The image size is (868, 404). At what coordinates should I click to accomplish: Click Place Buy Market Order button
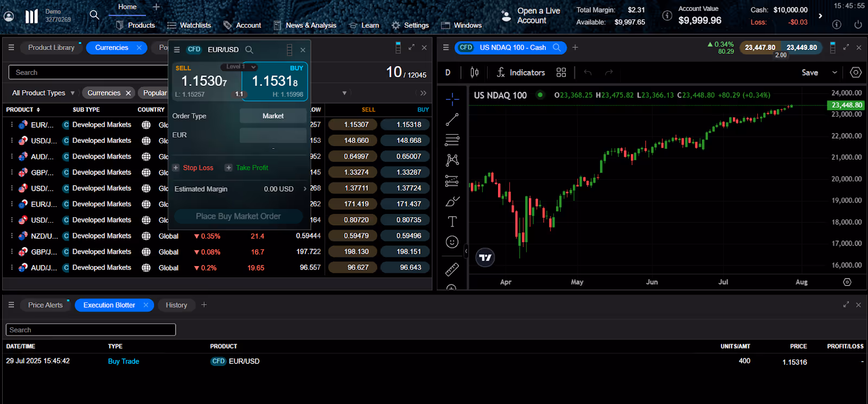238,216
